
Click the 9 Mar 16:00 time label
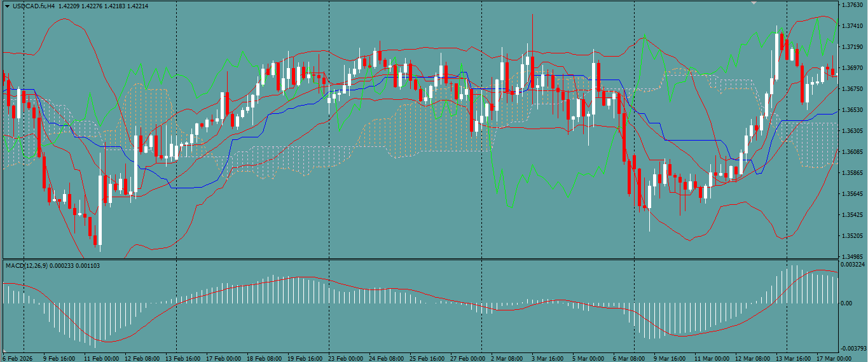670,358
